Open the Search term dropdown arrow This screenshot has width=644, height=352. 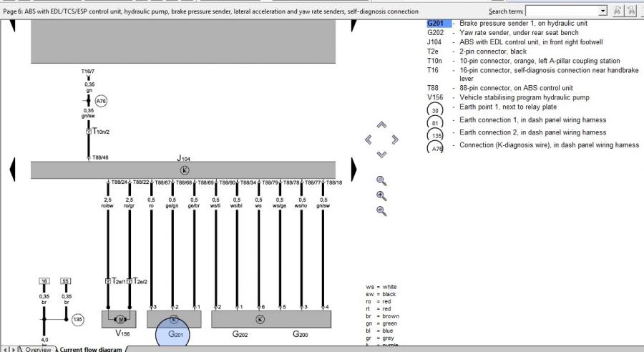[x=602, y=11]
